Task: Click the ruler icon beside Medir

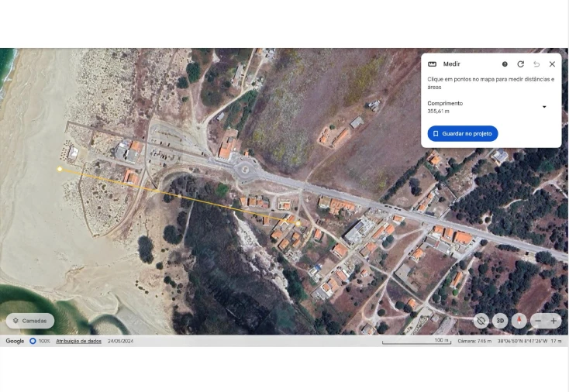Action: [x=432, y=64]
